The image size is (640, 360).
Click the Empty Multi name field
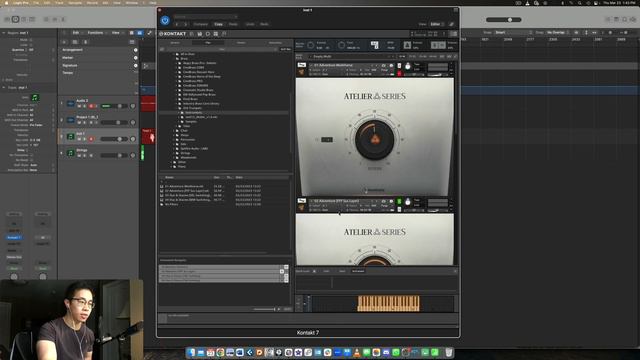coord(351,56)
